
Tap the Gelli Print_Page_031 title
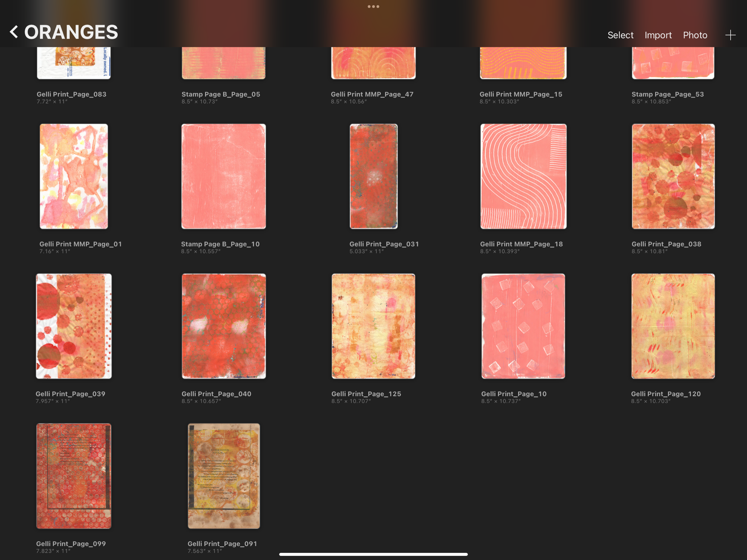pyautogui.click(x=384, y=244)
